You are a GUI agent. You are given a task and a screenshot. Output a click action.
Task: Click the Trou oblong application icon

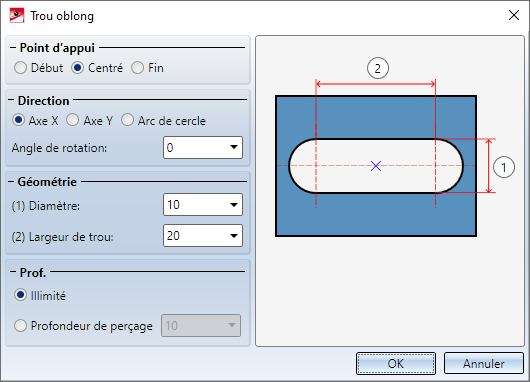[x=17, y=16]
